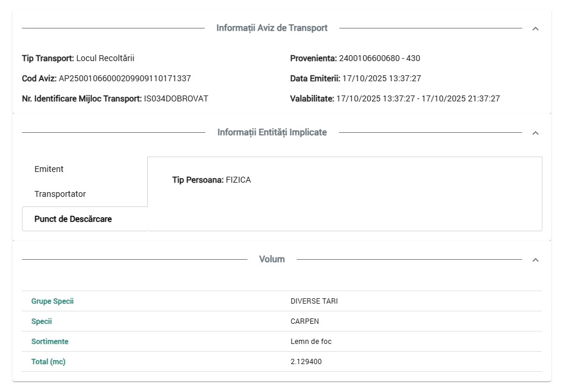The image size is (562, 392).
Task: Open the Transportator tab
Action: [x=60, y=194]
